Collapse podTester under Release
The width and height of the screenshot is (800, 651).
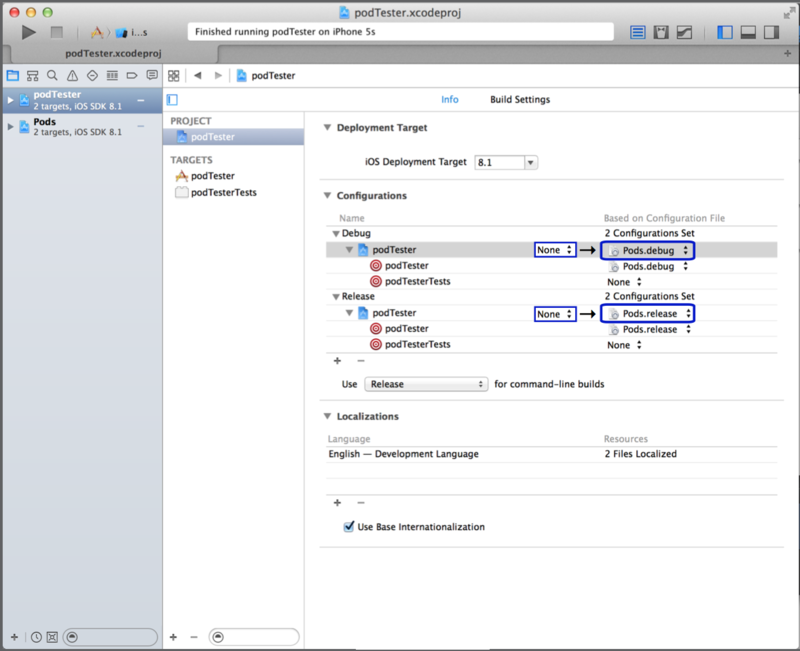(x=349, y=313)
